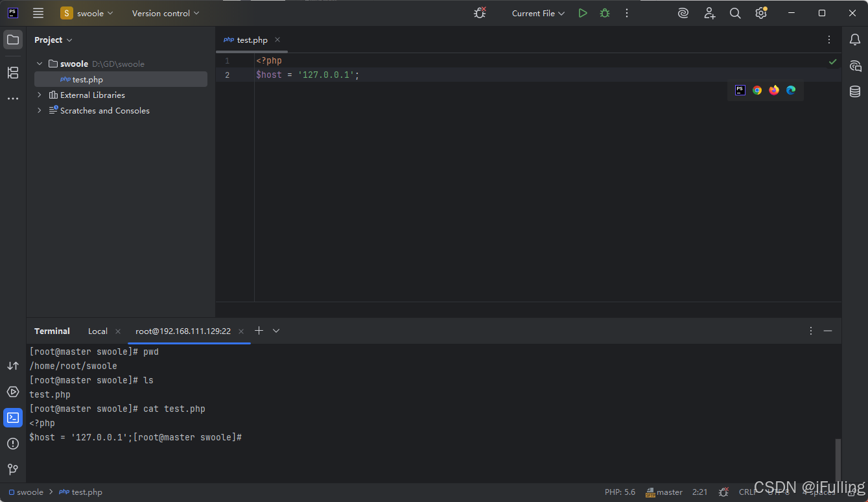Screen dimensions: 868x502
Task: Close the Local terminal tab
Action: pyautogui.click(x=118, y=331)
